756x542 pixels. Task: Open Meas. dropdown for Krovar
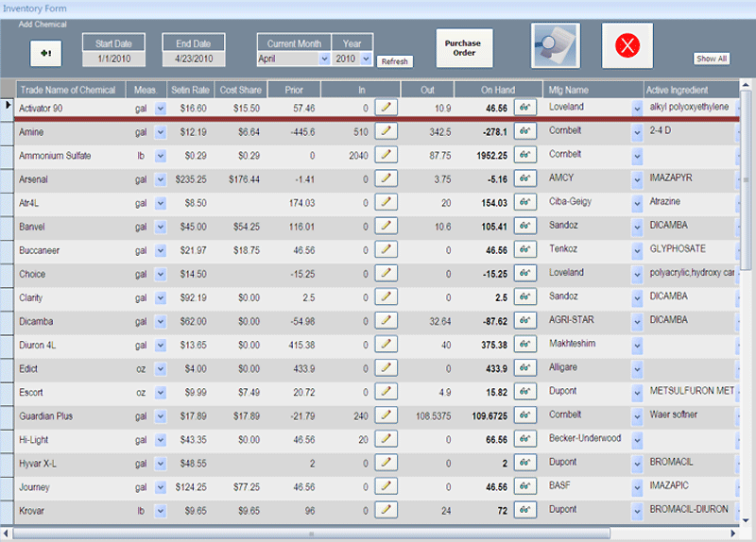161,511
